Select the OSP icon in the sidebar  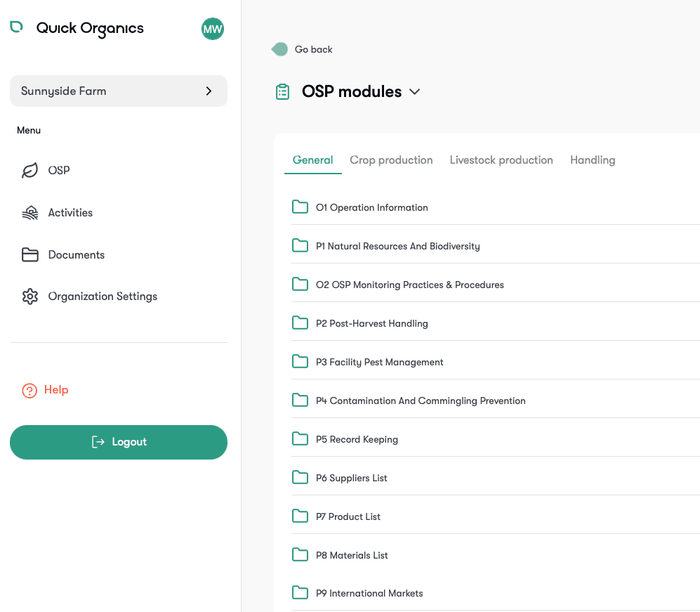click(29, 170)
